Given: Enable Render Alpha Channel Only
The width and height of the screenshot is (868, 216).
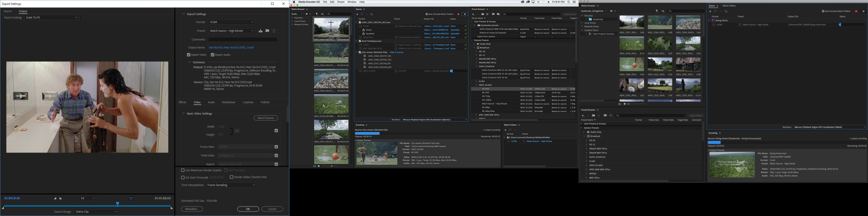Looking at the screenshot, I should [x=231, y=177].
